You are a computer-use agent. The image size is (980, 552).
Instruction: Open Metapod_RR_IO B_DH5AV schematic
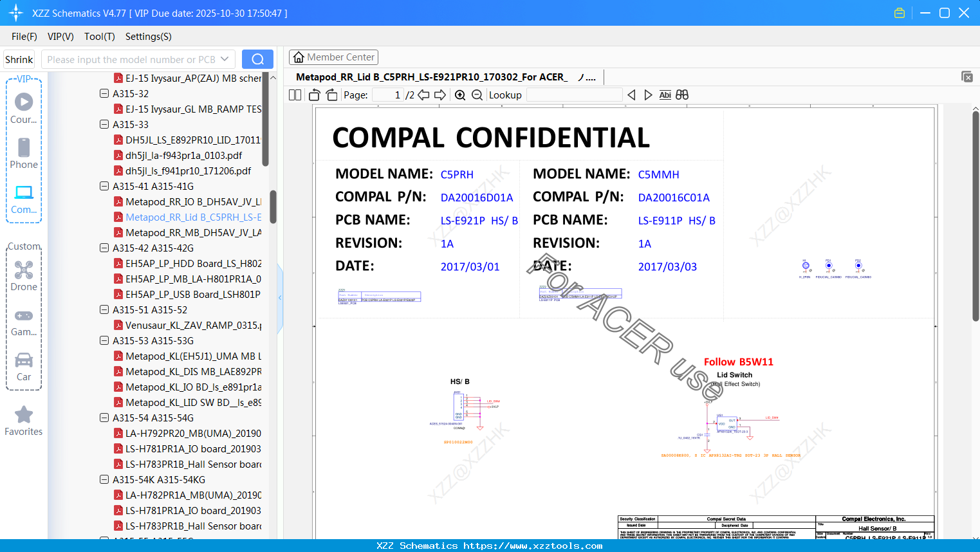click(187, 202)
